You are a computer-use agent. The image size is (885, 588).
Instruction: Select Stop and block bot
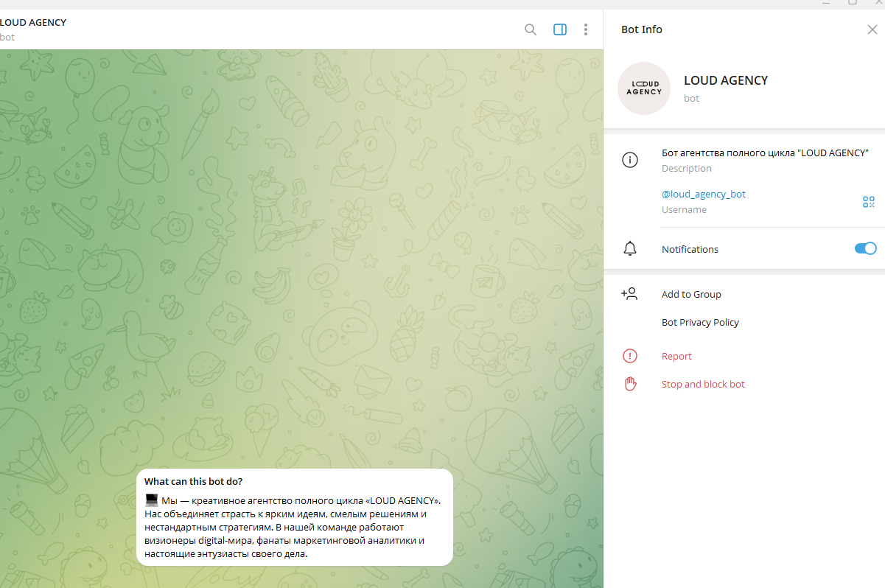703,384
